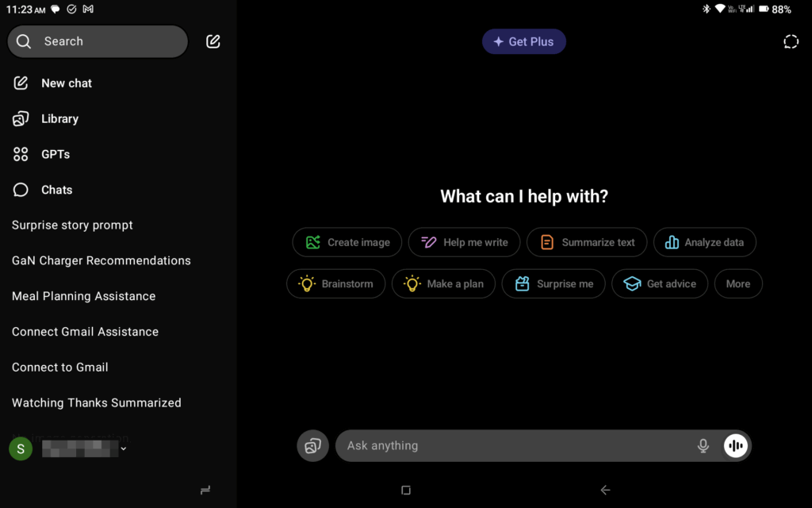Screen dimensions: 812x508
Task: Open GPTs in the sidebar
Action: [x=56, y=154]
